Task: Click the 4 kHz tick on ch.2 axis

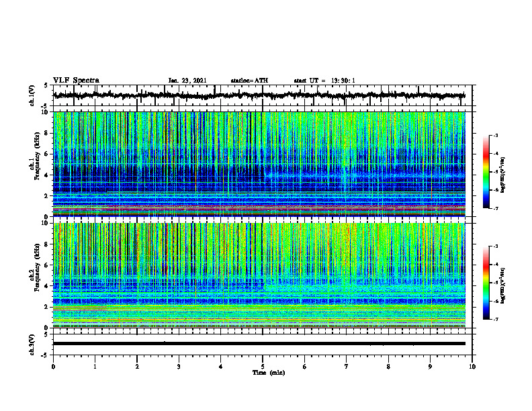Action: 47,286
